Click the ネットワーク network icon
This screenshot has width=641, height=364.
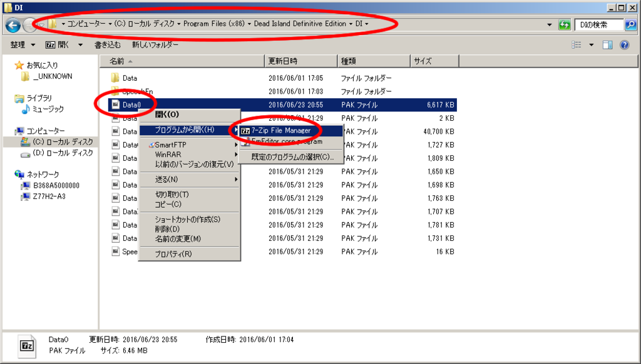[19, 174]
